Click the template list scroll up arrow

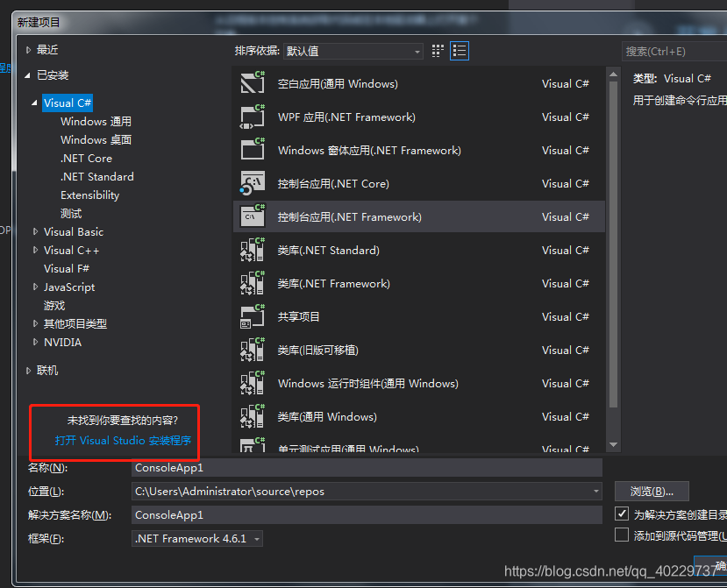[x=613, y=74]
